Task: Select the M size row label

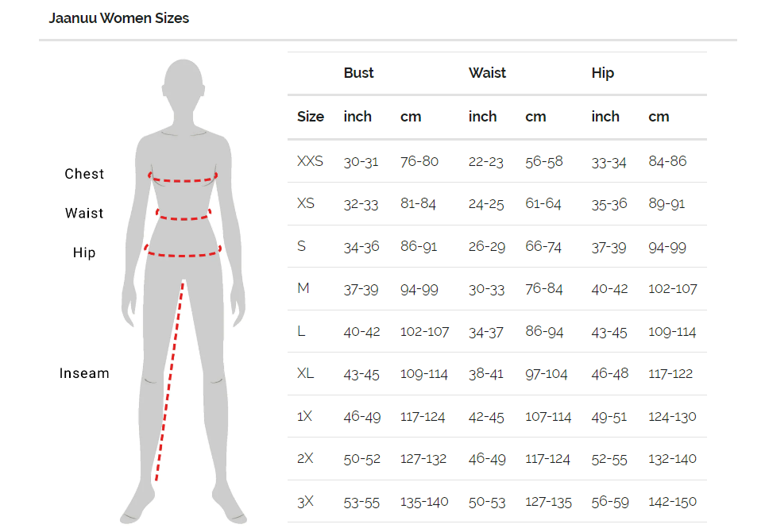Action: click(303, 288)
